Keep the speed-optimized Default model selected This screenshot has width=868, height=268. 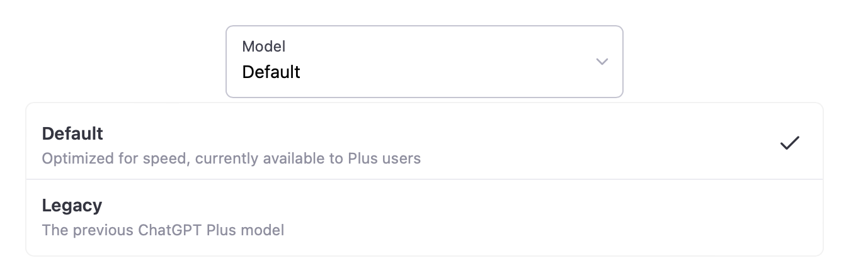click(424, 145)
